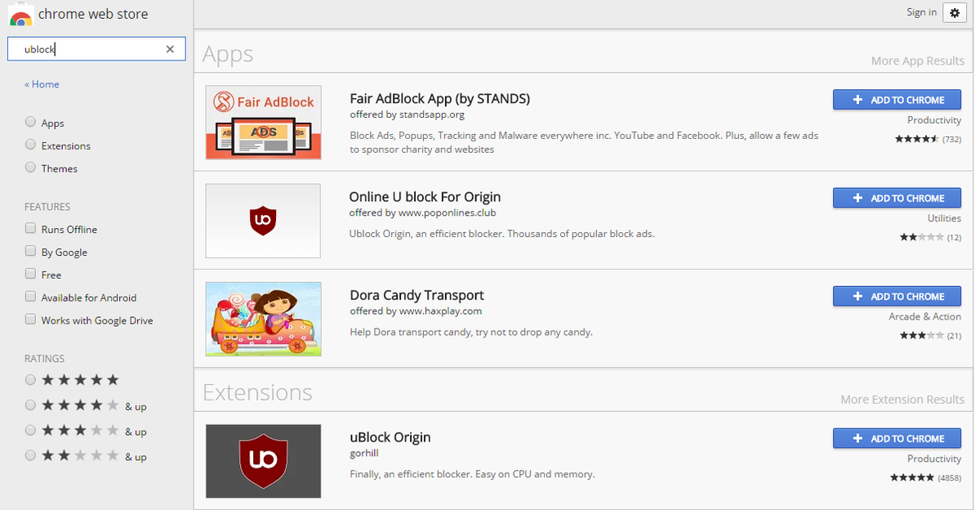Viewport: 980px width, 510px height.
Task: Add Online U block For Origin to Chrome
Action: coord(898,198)
